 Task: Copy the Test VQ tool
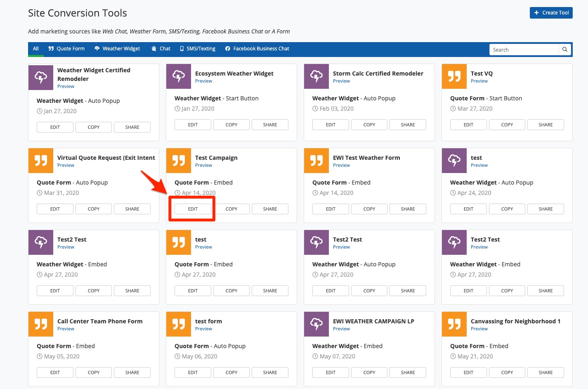(x=507, y=125)
